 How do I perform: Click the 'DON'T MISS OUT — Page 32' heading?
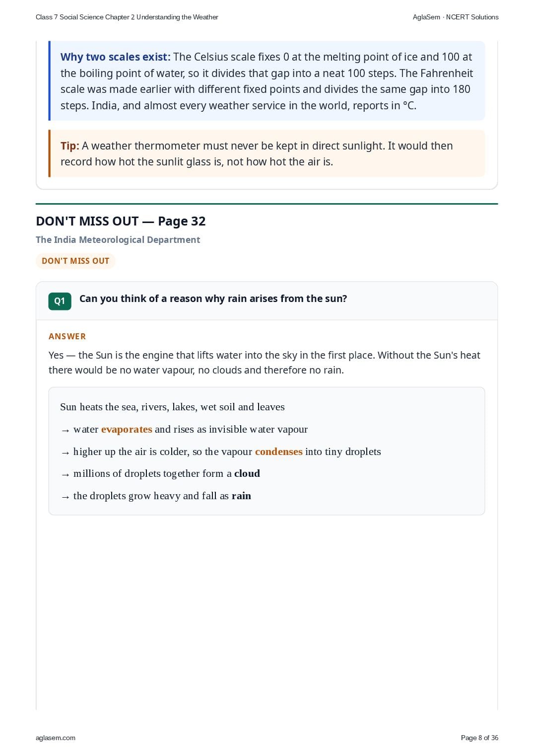click(x=121, y=222)
